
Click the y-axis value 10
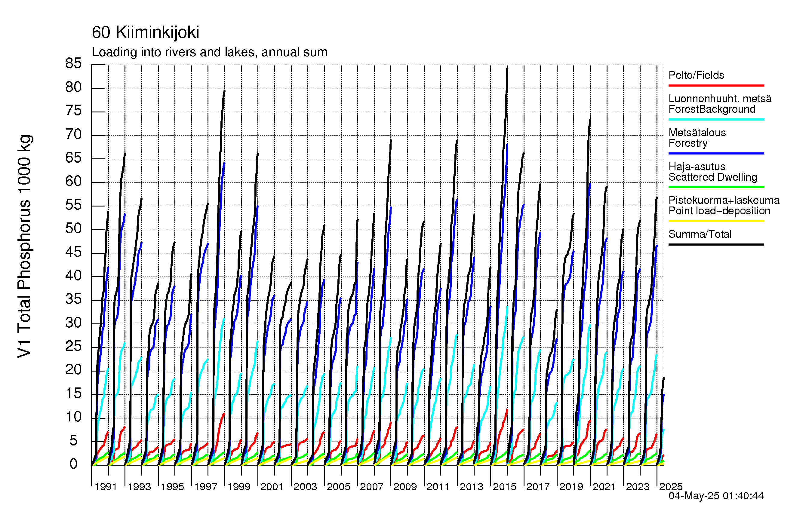(x=73, y=417)
